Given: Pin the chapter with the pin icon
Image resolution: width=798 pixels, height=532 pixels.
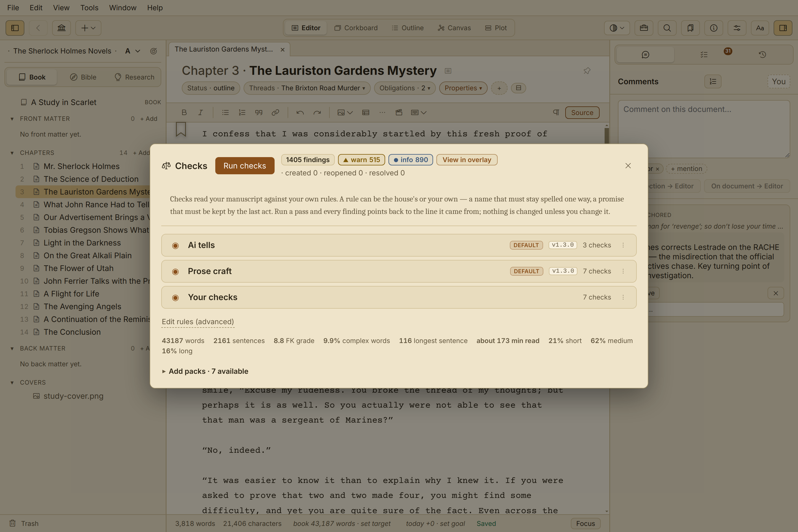Looking at the screenshot, I should click(587, 71).
